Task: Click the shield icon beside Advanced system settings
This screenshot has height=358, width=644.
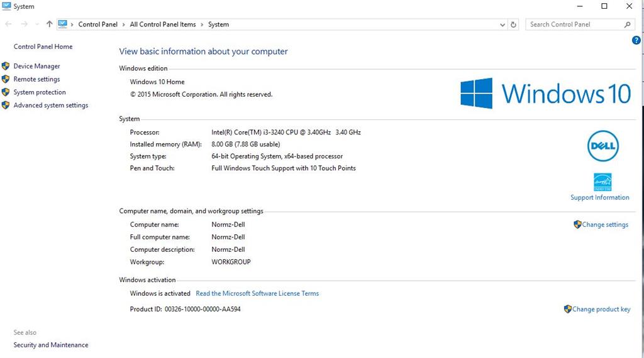Action: click(x=6, y=106)
